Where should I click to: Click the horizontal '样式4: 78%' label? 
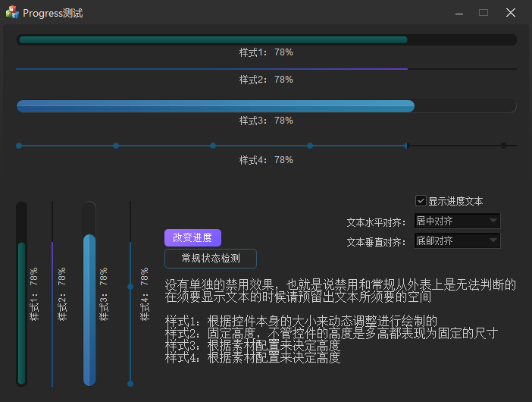pyautogui.click(x=266, y=160)
